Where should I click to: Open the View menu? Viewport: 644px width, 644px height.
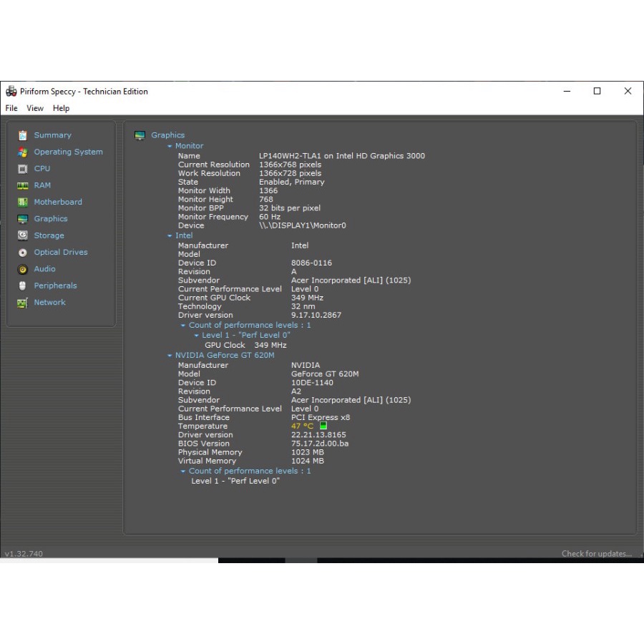pyautogui.click(x=35, y=108)
